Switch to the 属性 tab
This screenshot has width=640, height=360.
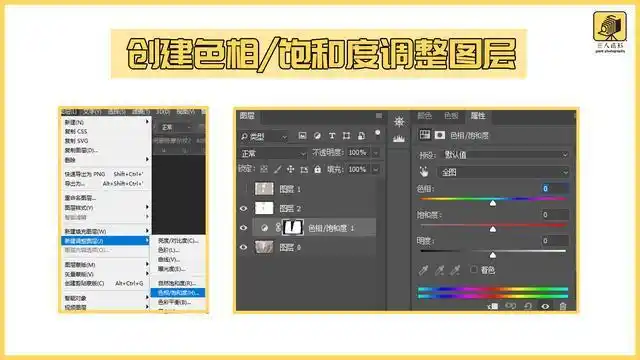478,116
